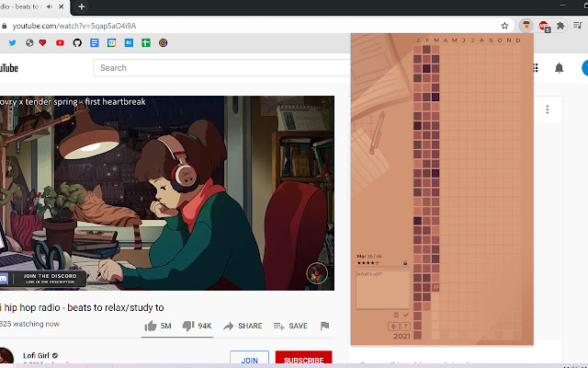
Task: Open the globe bookmark
Action: 29,43
